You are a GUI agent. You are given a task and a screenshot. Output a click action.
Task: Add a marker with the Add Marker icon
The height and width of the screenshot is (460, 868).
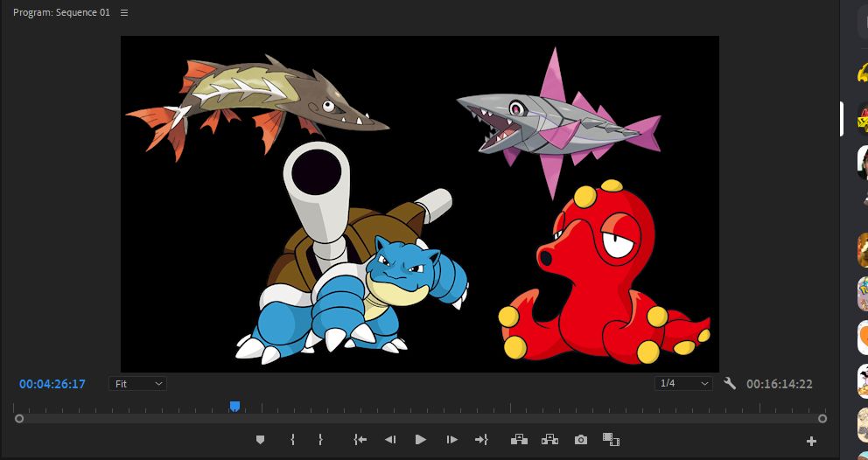(260, 440)
